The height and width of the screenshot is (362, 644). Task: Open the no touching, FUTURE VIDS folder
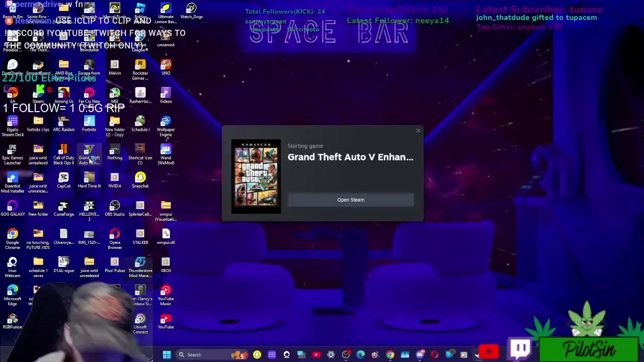(38, 238)
